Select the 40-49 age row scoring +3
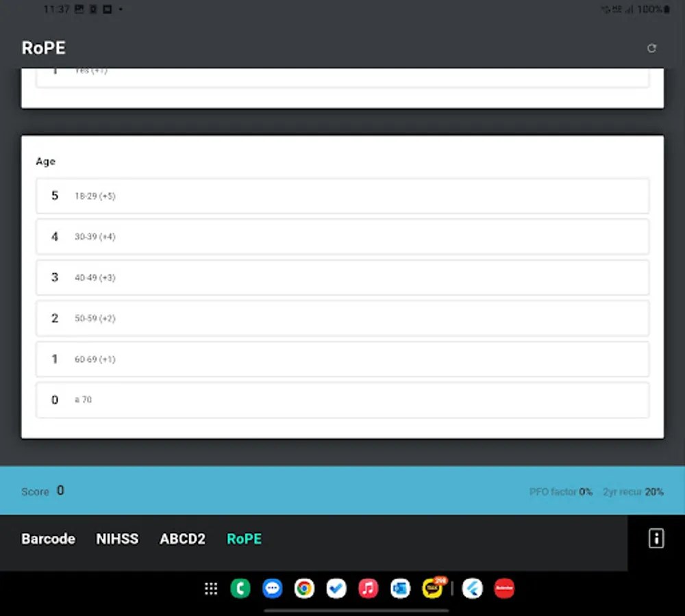The height and width of the screenshot is (616, 685). tap(342, 277)
